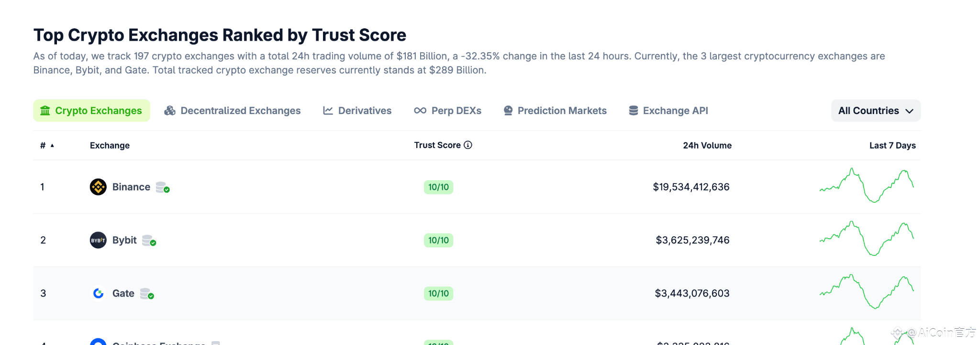The width and height of the screenshot is (980, 345).
Task: Click Bybit proof-of-reserves badge icon
Action: (149, 241)
